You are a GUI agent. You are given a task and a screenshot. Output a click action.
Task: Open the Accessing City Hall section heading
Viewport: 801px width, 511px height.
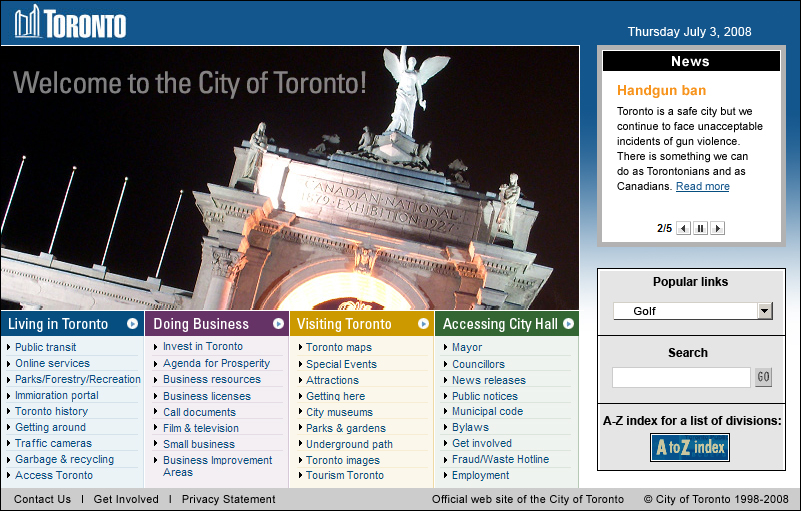(x=500, y=324)
